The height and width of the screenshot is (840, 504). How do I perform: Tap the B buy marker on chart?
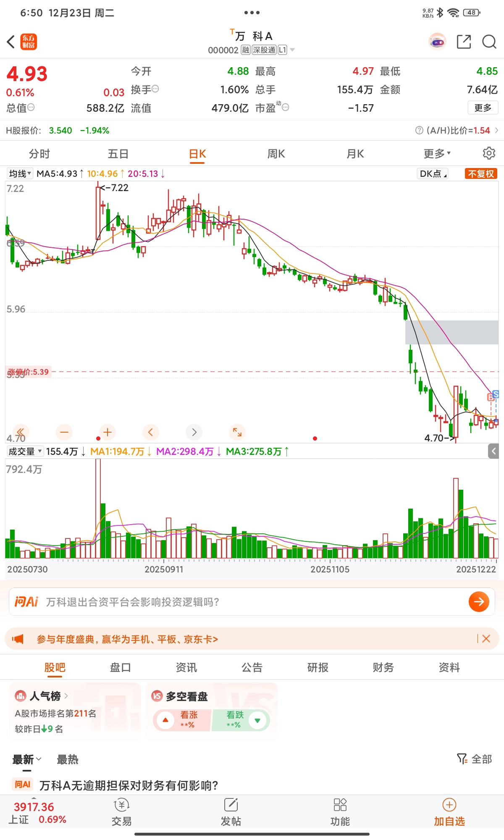click(490, 397)
